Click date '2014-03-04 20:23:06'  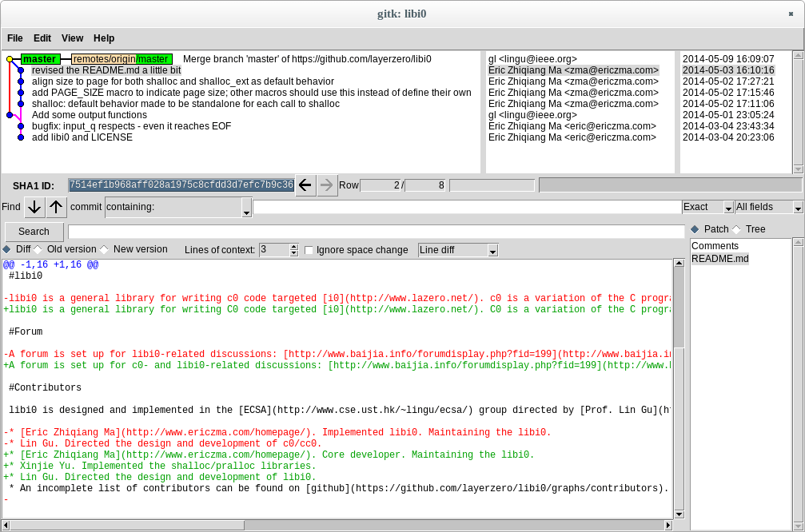(x=728, y=137)
